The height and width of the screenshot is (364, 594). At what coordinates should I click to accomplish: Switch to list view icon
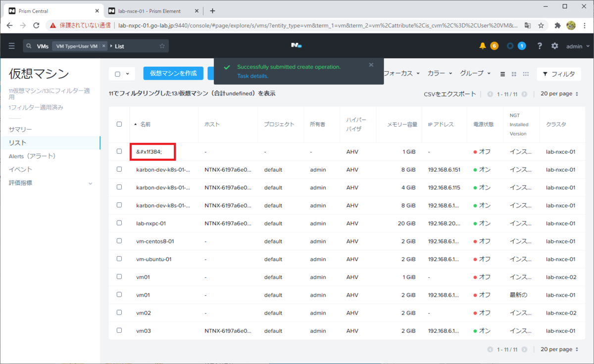click(x=502, y=74)
